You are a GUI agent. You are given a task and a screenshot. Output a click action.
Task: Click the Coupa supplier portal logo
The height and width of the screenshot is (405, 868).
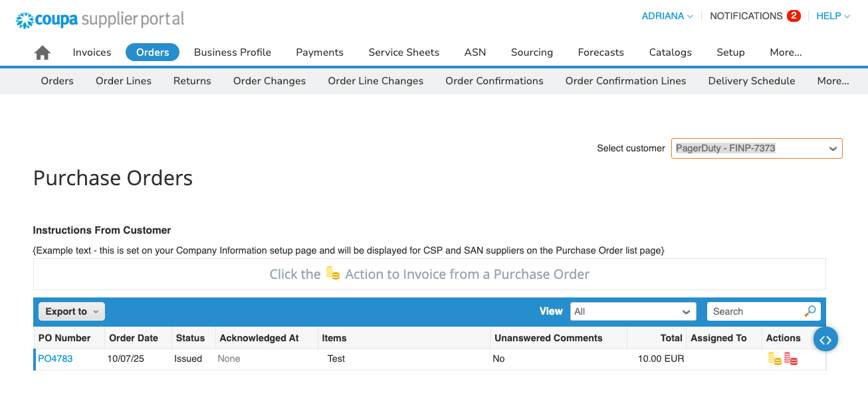(x=98, y=19)
